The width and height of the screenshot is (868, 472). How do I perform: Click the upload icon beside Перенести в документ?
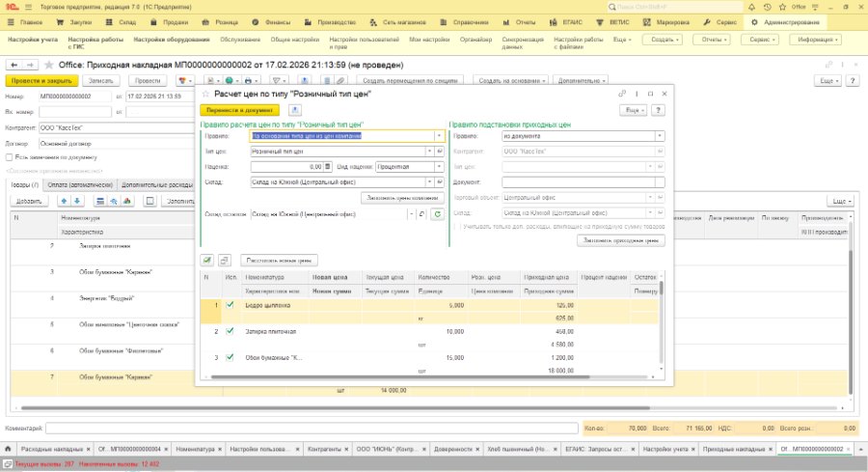pos(295,110)
